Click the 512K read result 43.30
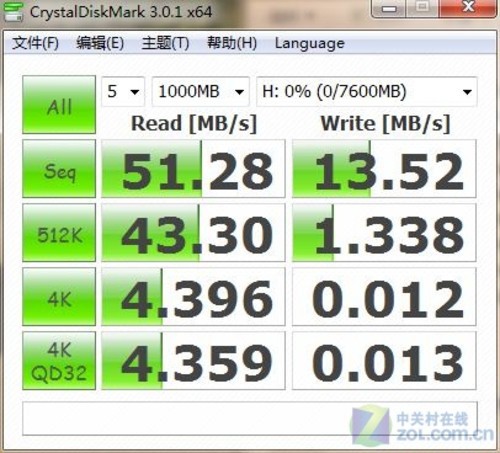500x453 pixels. (x=193, y=233)
